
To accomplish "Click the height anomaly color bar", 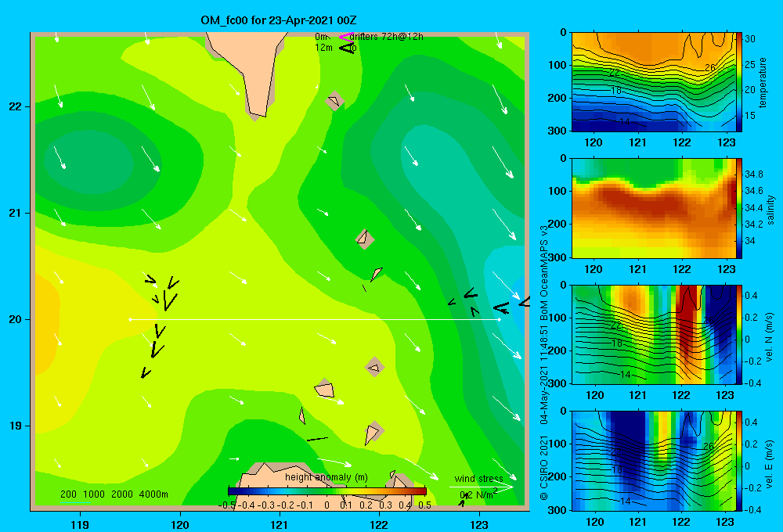I will point(327,491).
